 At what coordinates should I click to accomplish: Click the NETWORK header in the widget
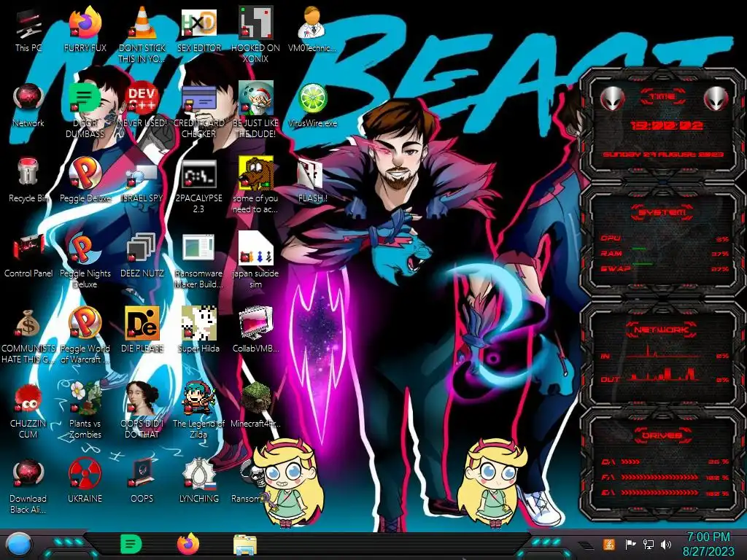(662, 330)
